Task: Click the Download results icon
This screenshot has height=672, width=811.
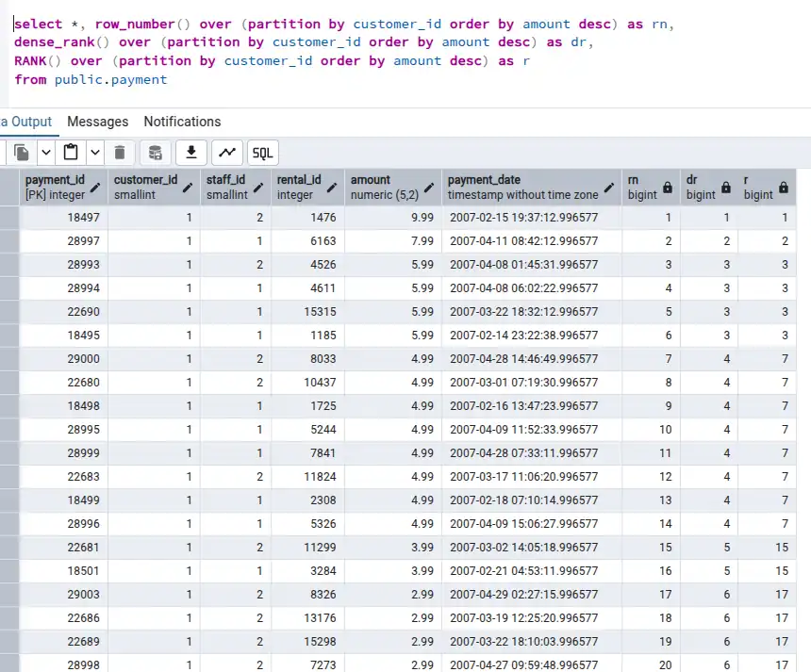Action: pos(191,153)
